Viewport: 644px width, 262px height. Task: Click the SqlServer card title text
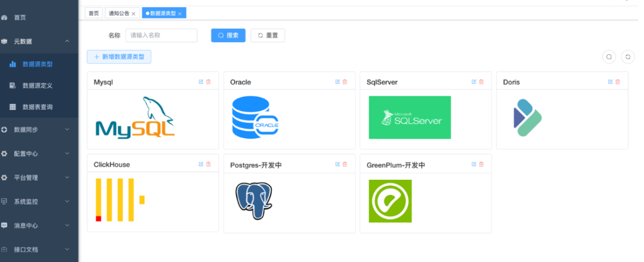coord(382,82)
